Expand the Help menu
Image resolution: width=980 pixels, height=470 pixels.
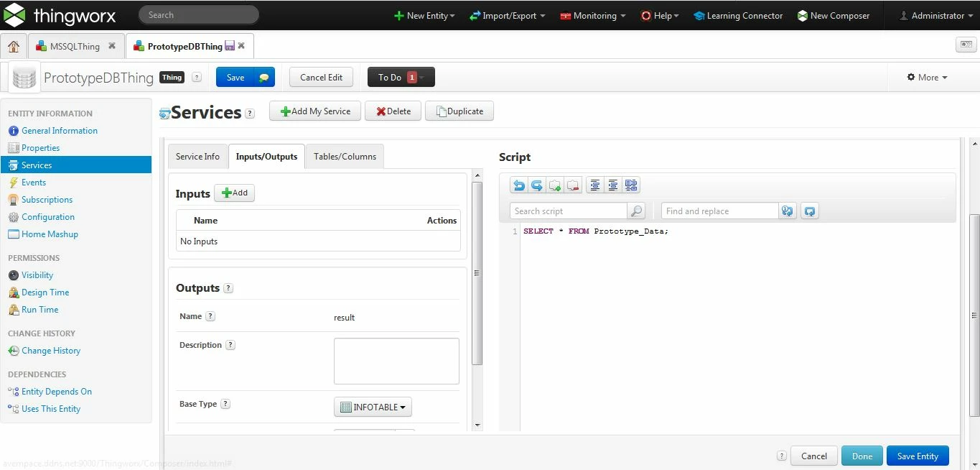(x=660, y=16)
